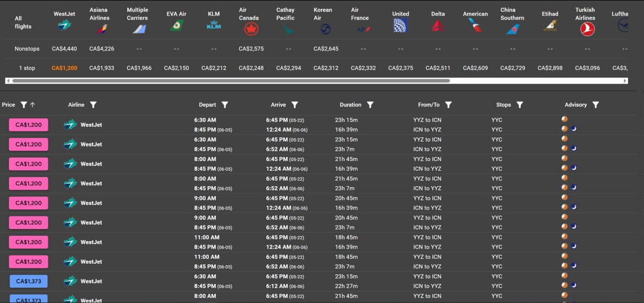Click the Advisory column header text
The width and height of the screenshot is (644, 303).
point(576,105)
